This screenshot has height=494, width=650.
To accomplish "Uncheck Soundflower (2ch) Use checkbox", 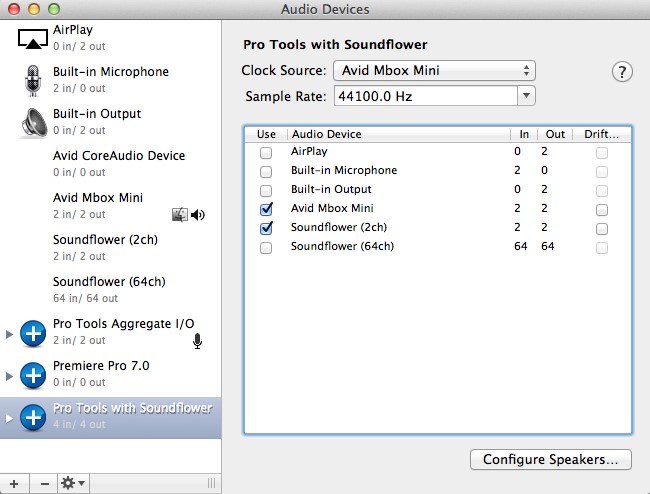I will point(266,228).
